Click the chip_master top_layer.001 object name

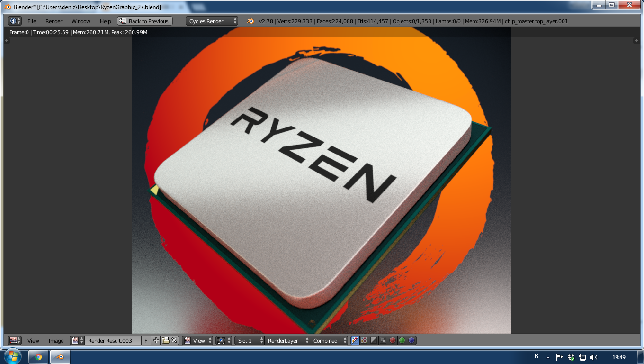537,21
